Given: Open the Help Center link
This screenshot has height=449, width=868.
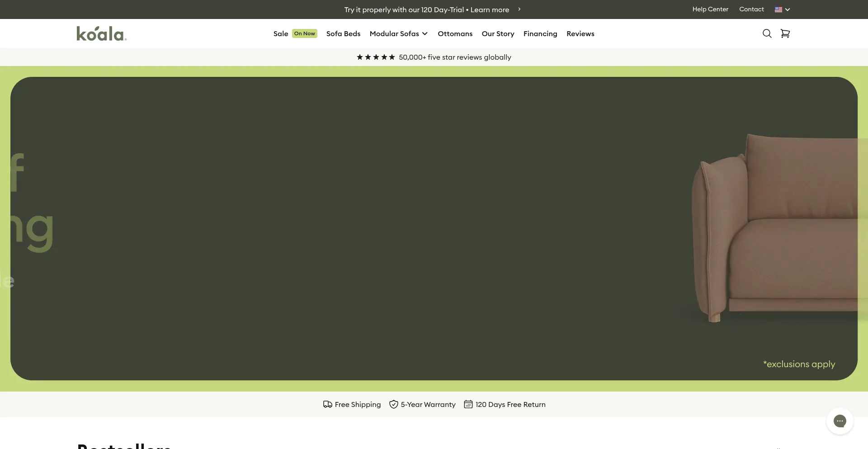Looking at the screenshot, I should pos(710,9).
